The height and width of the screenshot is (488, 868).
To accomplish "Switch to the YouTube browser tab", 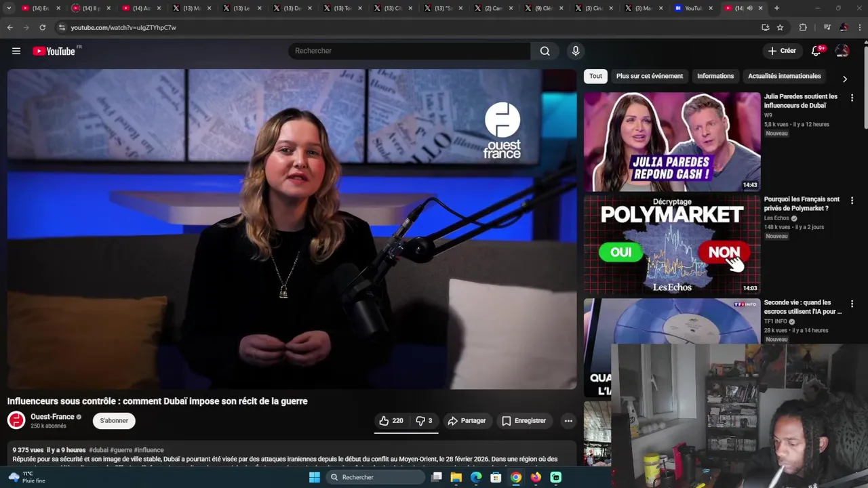I will point(693,8).
